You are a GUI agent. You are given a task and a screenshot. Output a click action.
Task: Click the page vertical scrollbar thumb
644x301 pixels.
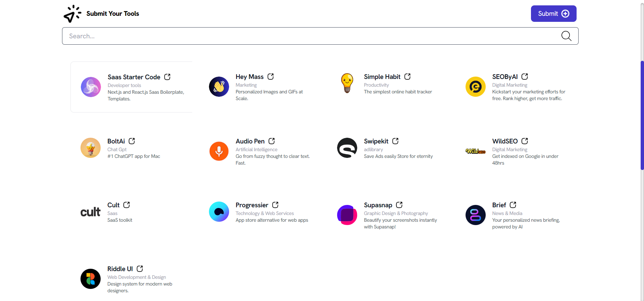click(642, 115)
